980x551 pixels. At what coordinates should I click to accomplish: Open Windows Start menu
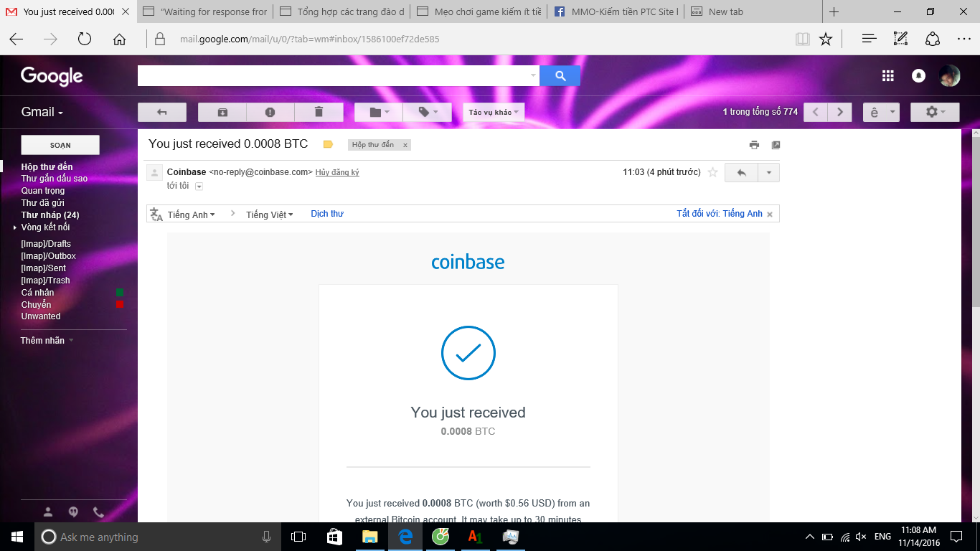coord(17,537)
